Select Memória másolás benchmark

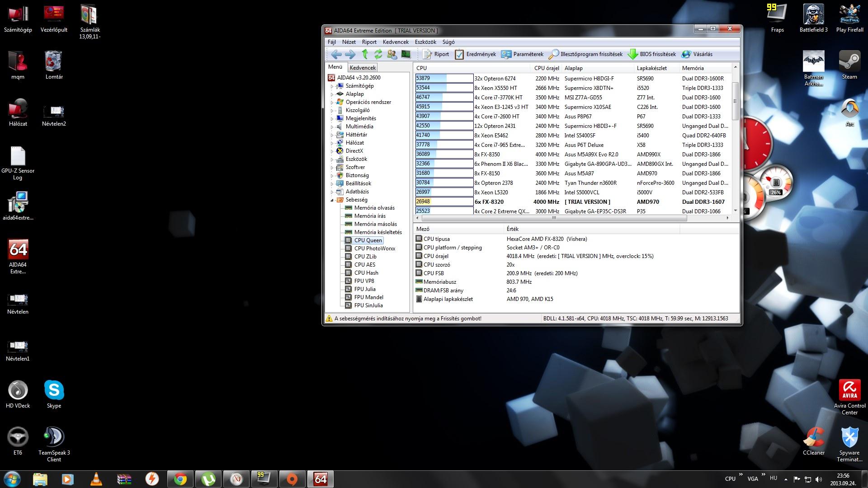(375, 224)
